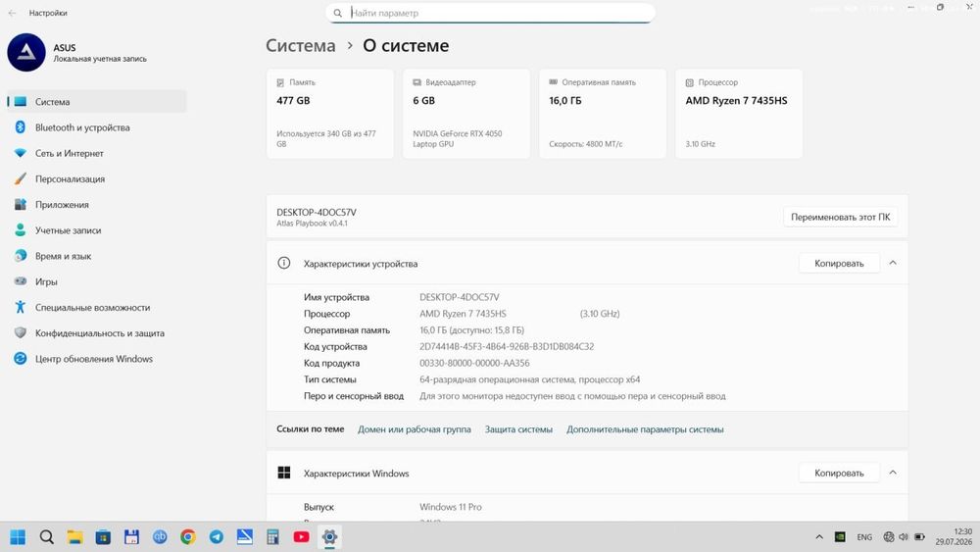Open Учетные записи settings

[x=97, y=230]
